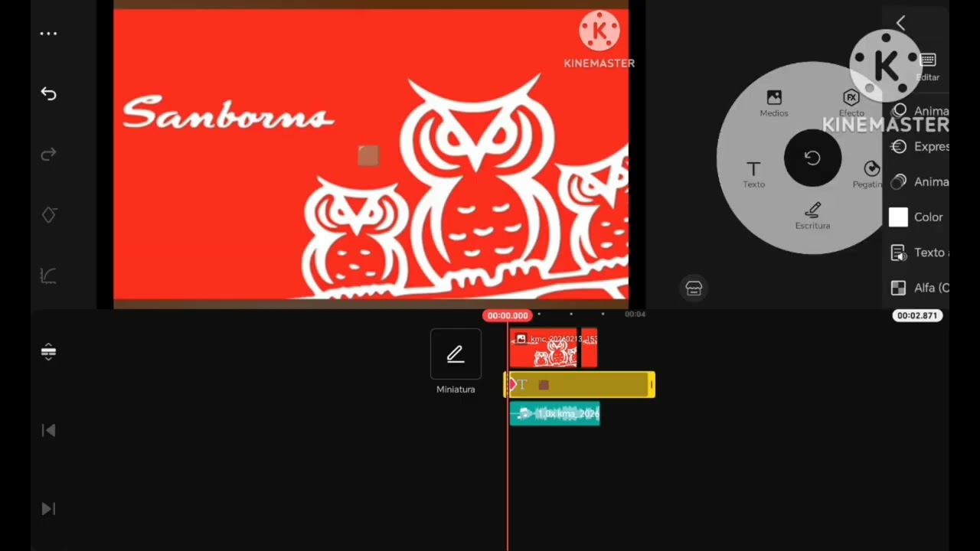The width and height of the screenshot is (980, 551).
Task: Click the 00:04 ruler mark
Action: [635, 315]
